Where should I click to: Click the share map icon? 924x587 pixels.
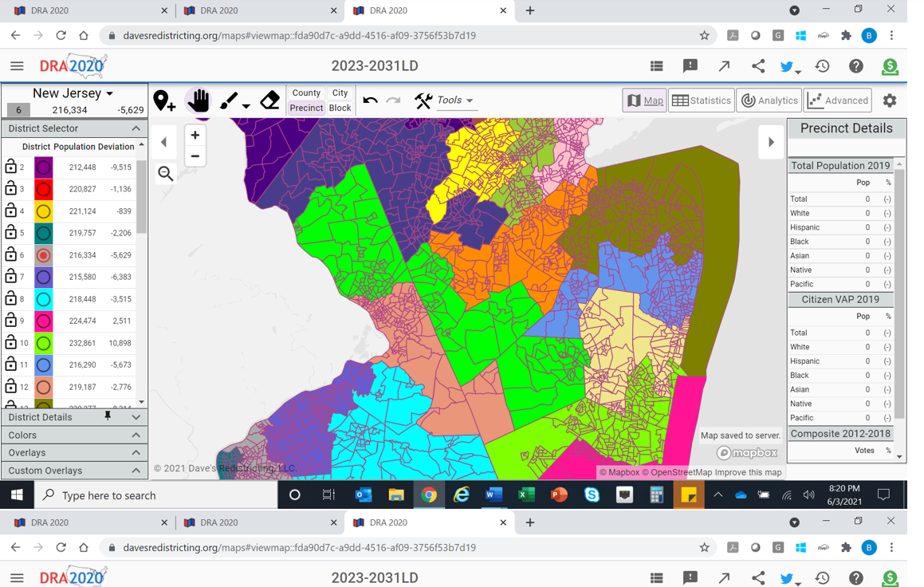coord(757,66)
